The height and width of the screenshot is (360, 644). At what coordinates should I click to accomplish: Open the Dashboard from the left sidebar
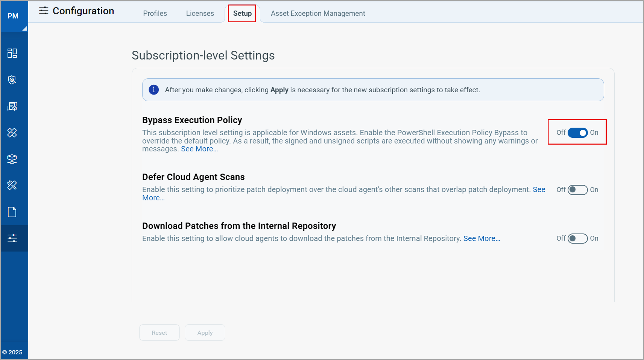click(x=12, y=53)
